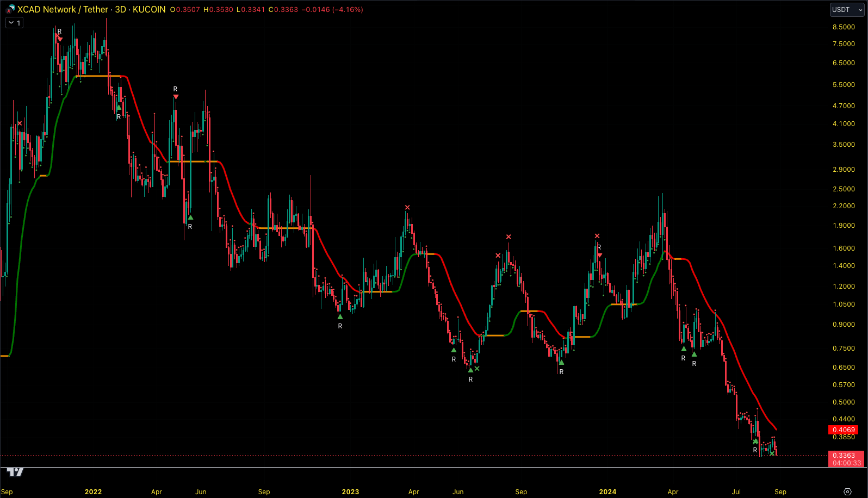Click the 7.5000 price axis label

844,44
